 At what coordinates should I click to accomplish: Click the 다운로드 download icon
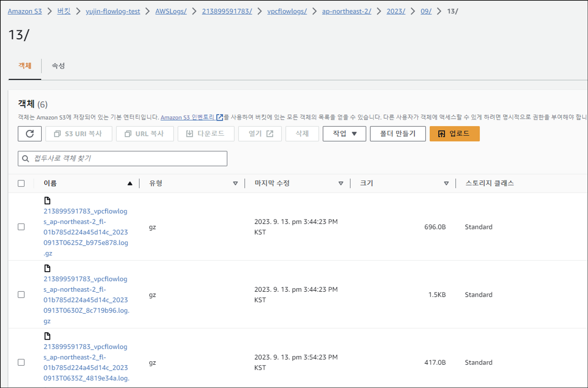tap(190, 134)
